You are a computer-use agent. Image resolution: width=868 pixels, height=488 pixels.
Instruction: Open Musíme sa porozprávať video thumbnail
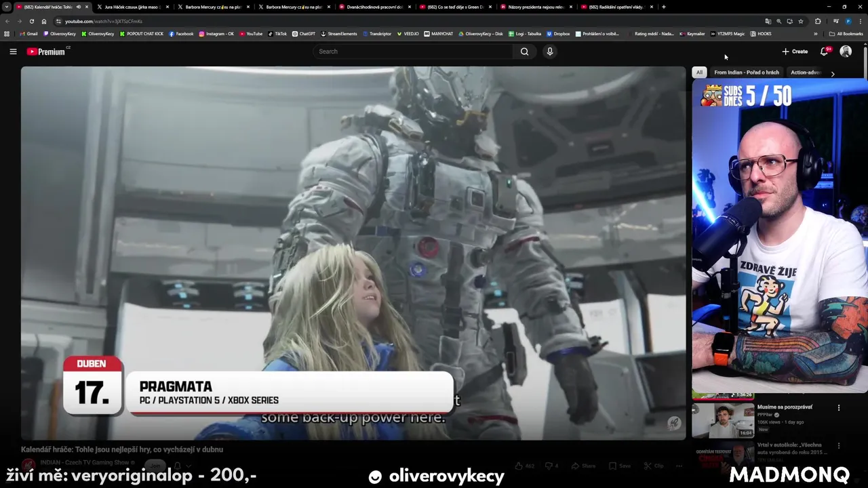click(722, 420)
